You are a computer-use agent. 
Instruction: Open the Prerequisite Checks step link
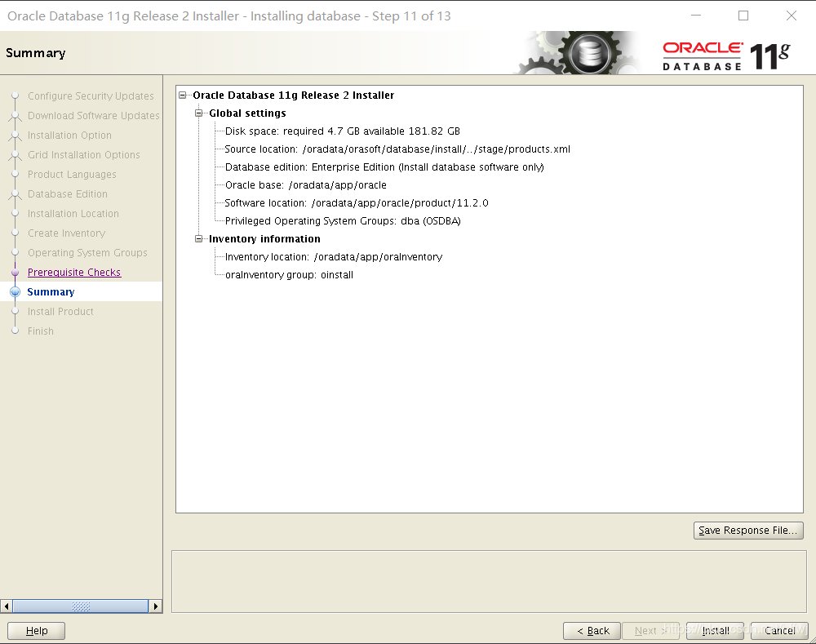click(74, 273)
